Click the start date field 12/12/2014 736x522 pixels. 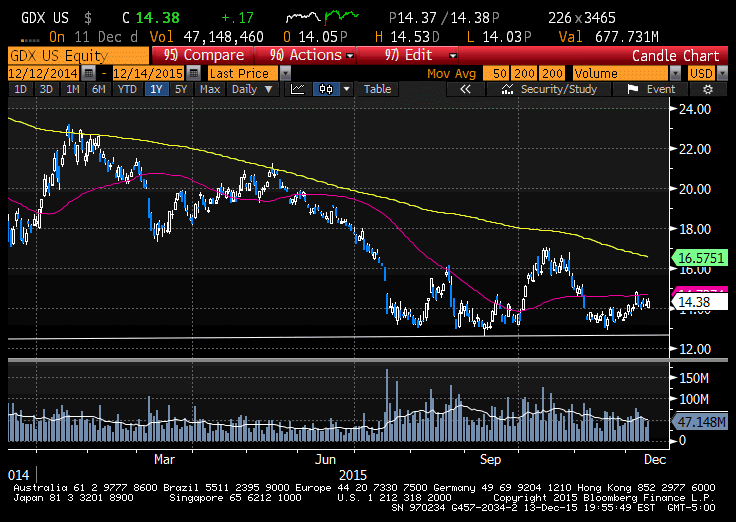43,73
